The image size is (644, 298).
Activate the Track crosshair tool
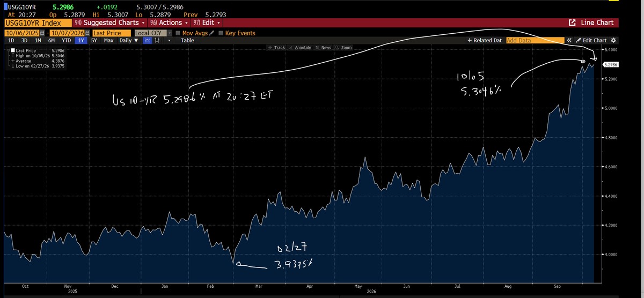tap(276, 48)
